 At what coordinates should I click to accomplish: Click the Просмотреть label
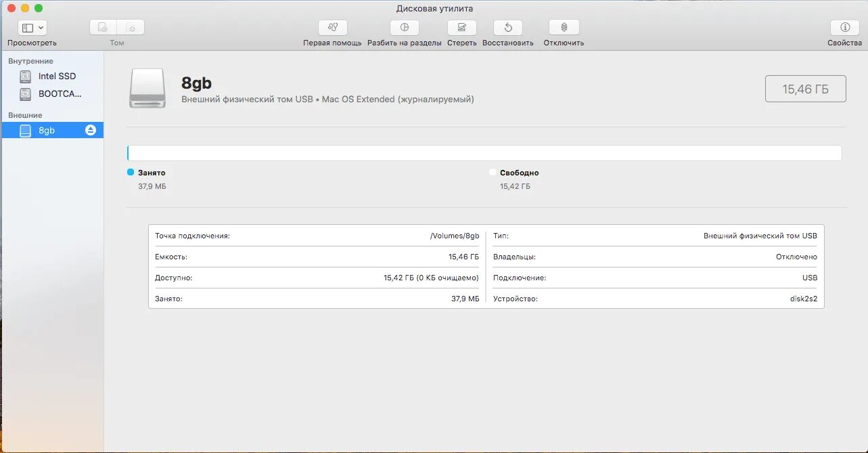(32, 43)
